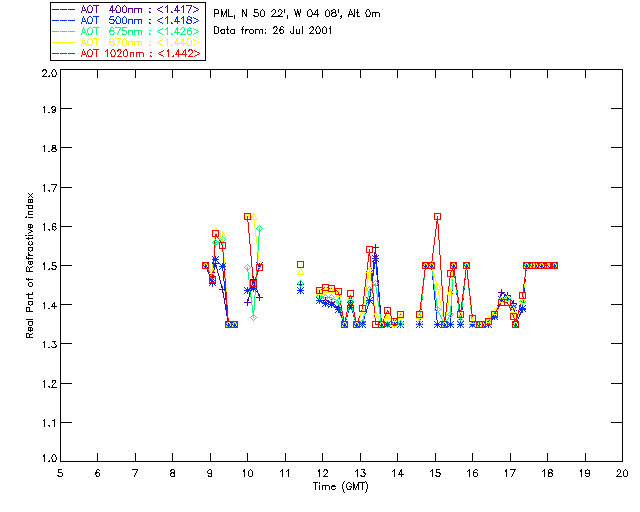The height and width of the screenshot is (512, 640).
Task: Click the 18 label on the time axis
Action: point(548,473)
